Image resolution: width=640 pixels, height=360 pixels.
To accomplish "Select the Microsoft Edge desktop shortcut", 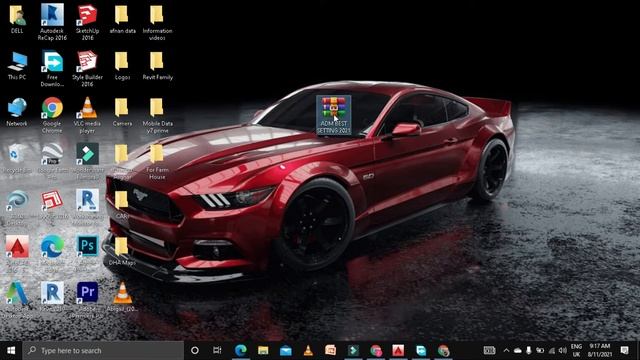I will point(52,253).
